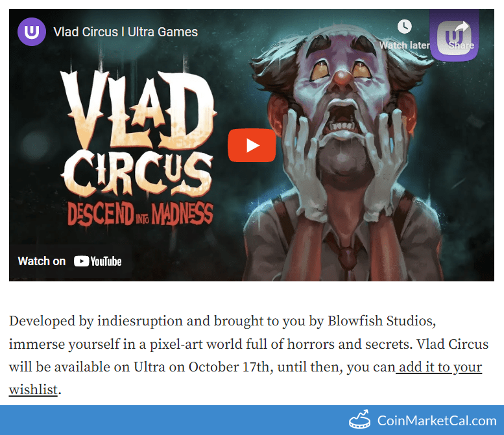The image size is (504, 435).
Task: Click the Watch later text label
Action: tap(404, 45)
